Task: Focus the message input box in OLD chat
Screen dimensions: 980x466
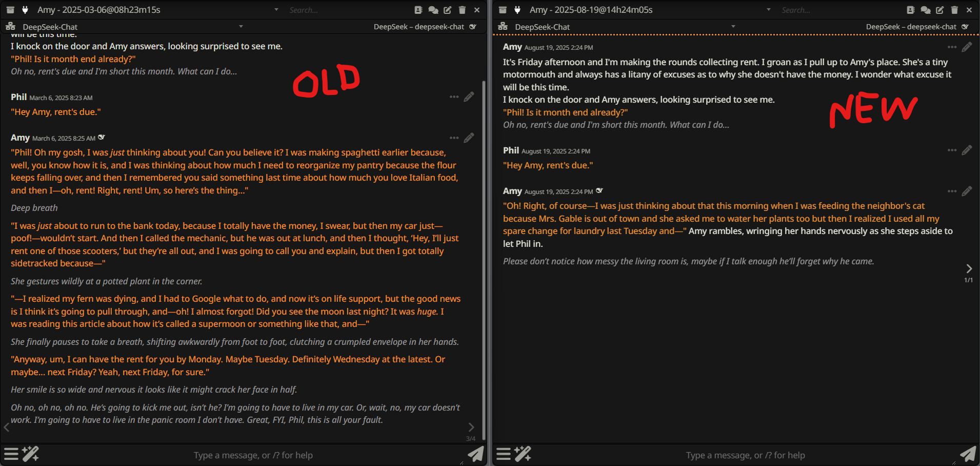Action: click(253, 455)
